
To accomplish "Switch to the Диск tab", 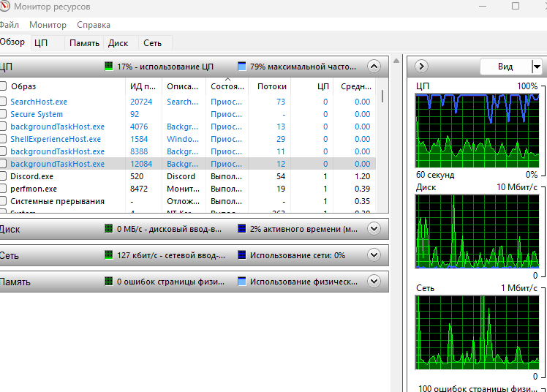I will 121,43.
